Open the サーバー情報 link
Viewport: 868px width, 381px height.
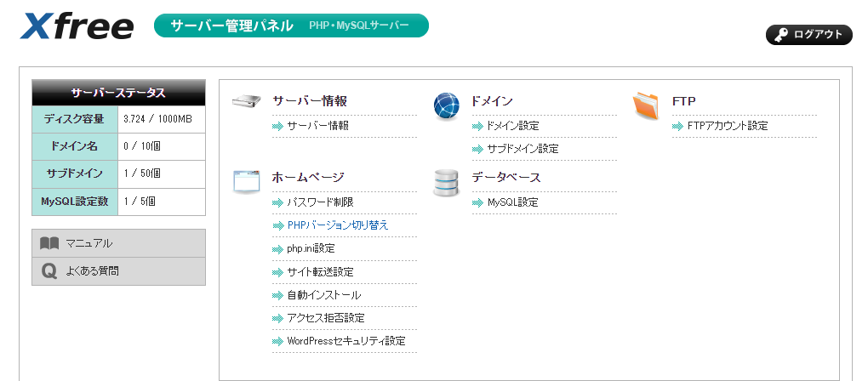[x=317, y=126]
